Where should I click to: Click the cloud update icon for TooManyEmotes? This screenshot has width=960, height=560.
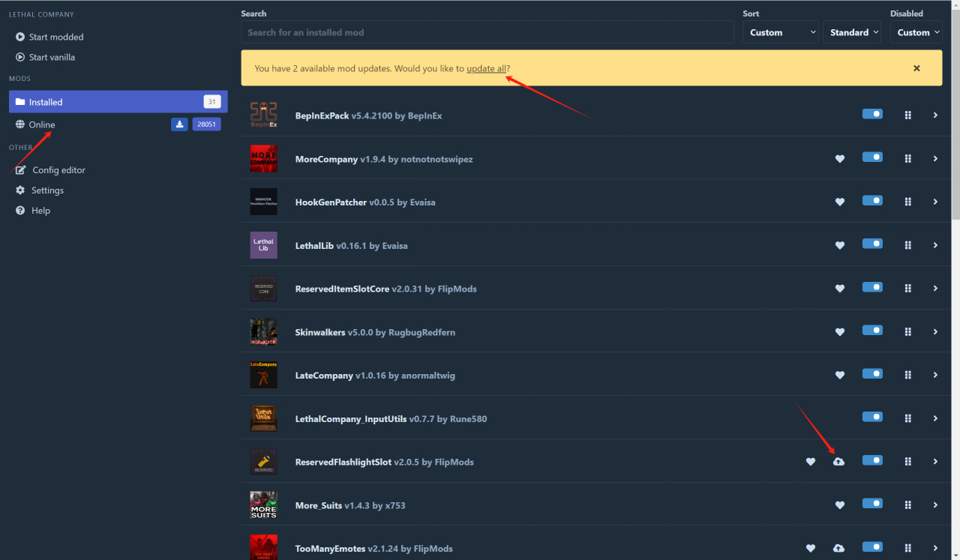pos(838,548)
